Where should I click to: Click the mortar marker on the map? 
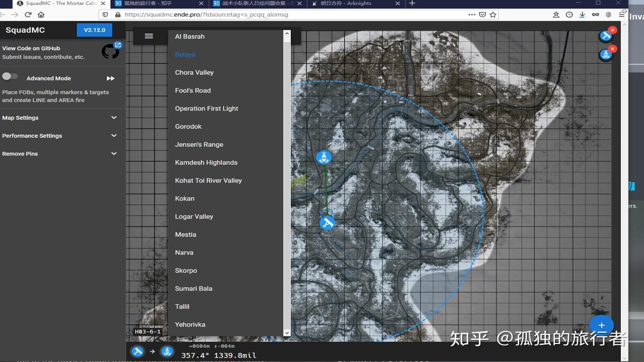(x=327, y=222)
